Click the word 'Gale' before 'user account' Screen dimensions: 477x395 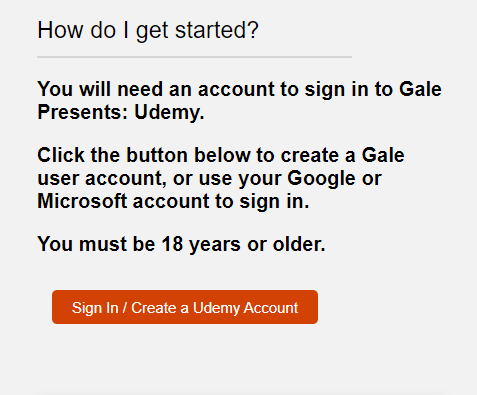click(383, 155)
